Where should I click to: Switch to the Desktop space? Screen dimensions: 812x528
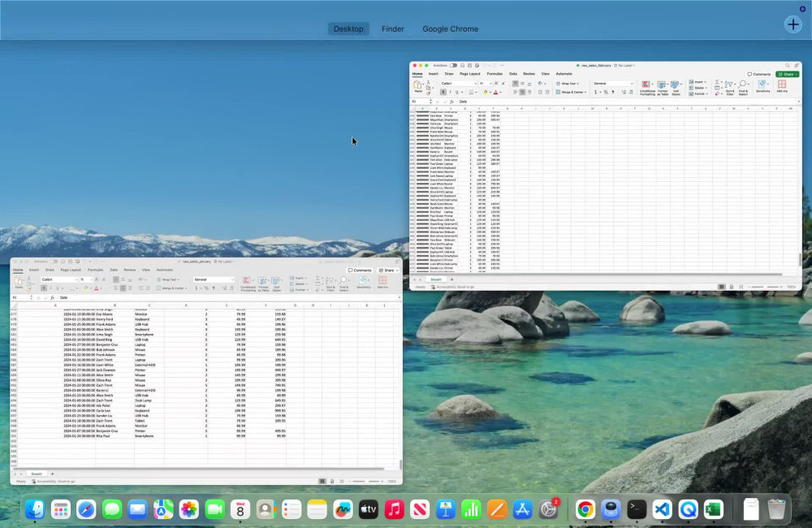coord(348,29)
